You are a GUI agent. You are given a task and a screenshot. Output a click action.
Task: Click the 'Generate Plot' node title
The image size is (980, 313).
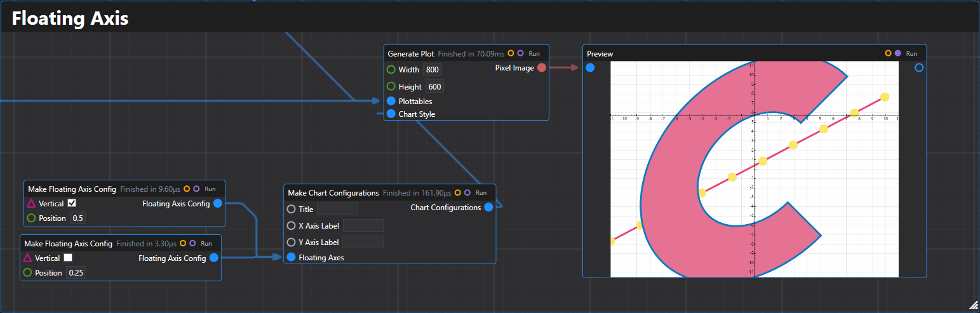tap(411, 54)
